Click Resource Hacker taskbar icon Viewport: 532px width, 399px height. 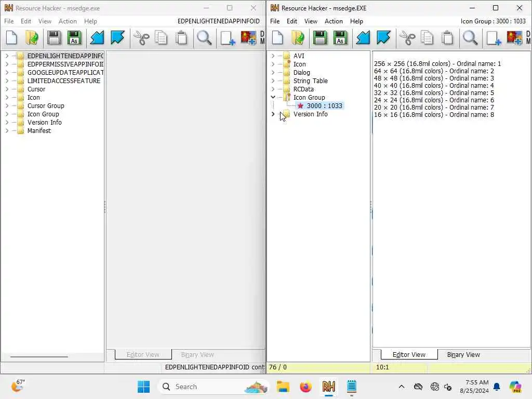(329, 387)
